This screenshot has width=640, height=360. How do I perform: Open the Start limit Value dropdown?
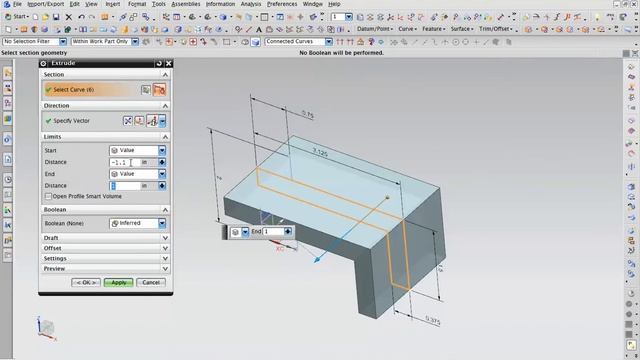pos(162,151)
